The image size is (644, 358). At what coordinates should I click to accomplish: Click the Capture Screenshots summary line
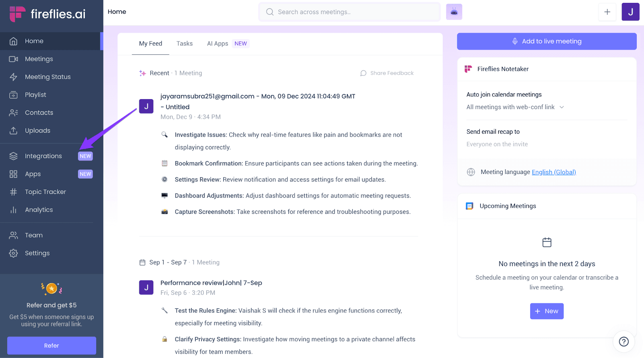point(293,212)
